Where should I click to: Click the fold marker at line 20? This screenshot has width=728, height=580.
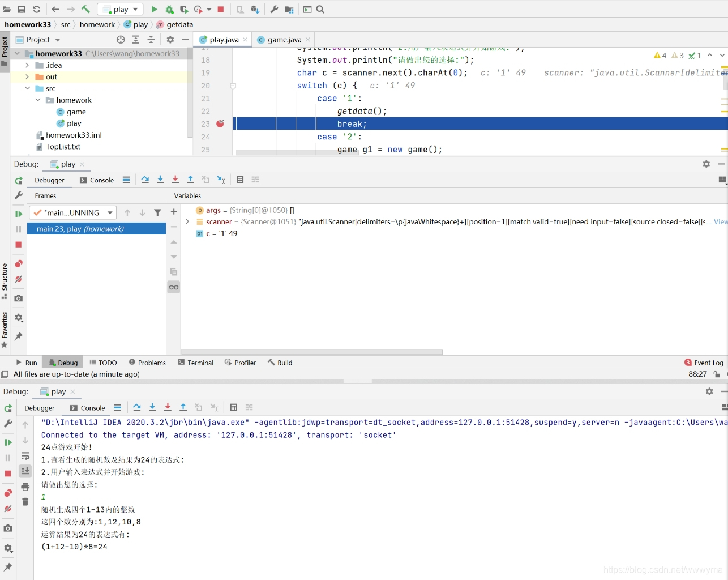point(233,86)
